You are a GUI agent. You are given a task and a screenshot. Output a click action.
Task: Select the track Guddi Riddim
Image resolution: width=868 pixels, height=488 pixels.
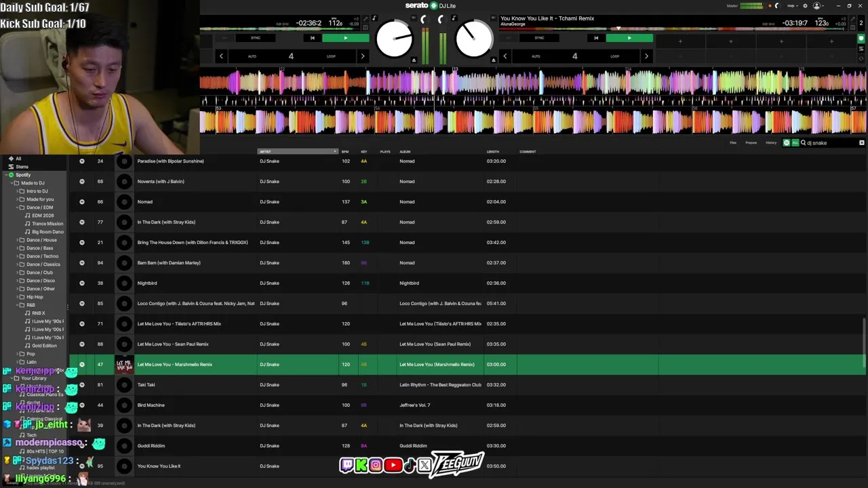(x=151, y=446)
